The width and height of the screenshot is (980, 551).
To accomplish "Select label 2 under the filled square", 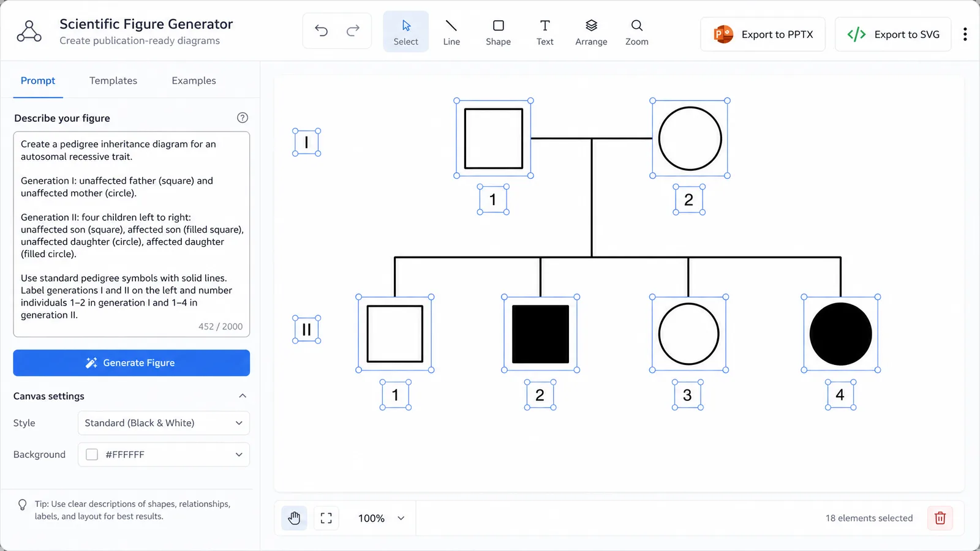I will [540, 395].
